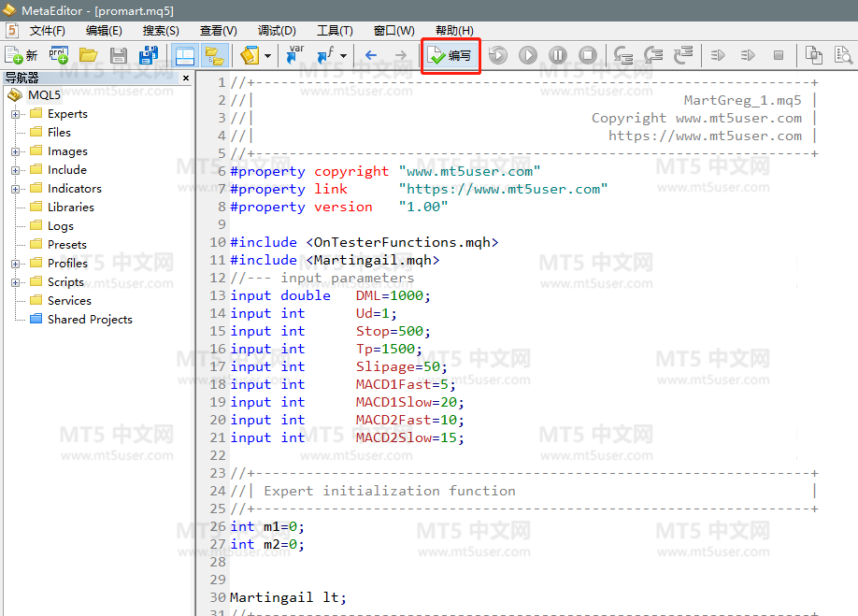Expand the Images folder
The height and width of the screenshot is (616, 858).
point(15,151)
